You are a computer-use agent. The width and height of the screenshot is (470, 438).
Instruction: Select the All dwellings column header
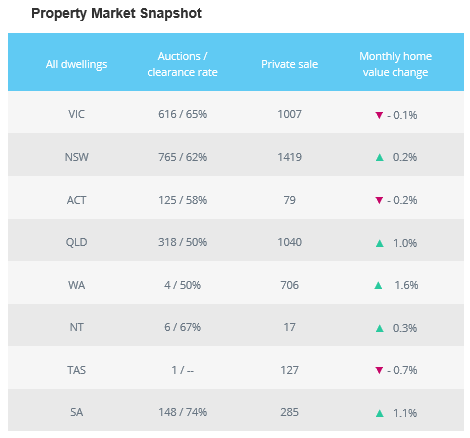[x=76, y=64]
